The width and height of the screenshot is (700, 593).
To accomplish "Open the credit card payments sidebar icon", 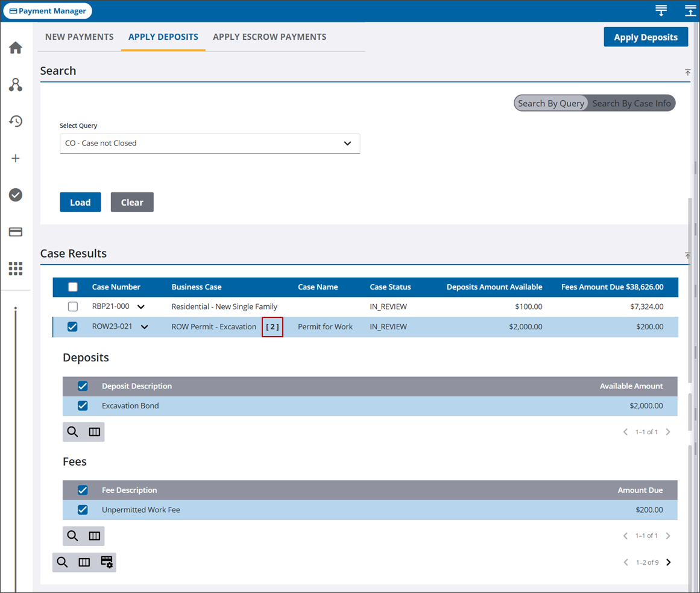I will [16, 232].
